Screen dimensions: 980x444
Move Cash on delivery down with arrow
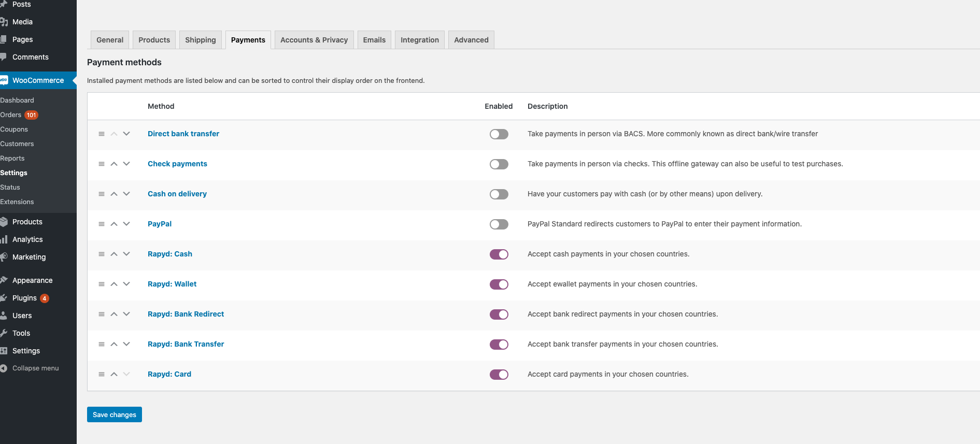pyautogui.click(x=126, y=194)
